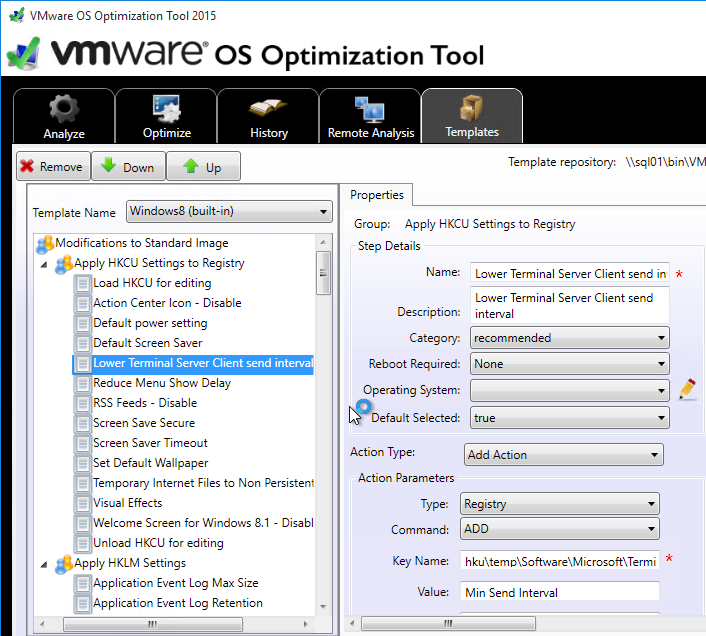The width and height of the screenshot is (706, 636).
Task: Click the Lower Terminal Server Client step icon
Action: pos(82,364)
